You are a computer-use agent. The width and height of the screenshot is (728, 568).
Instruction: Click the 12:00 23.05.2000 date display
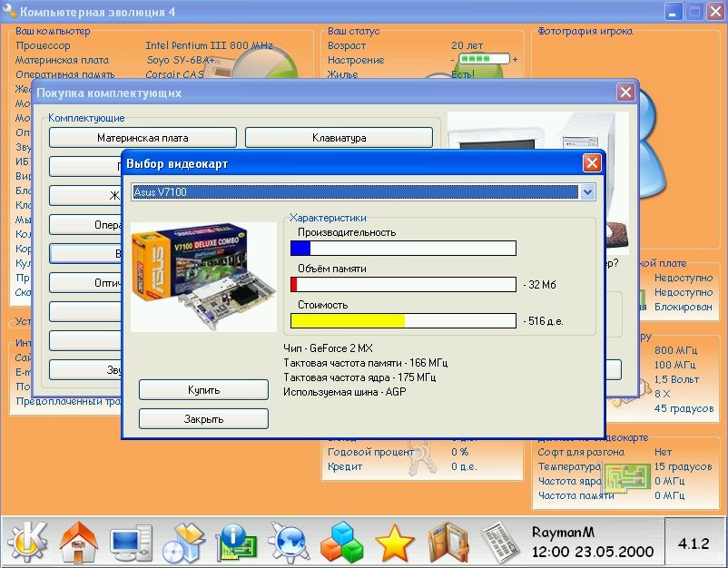coord(593,552)
